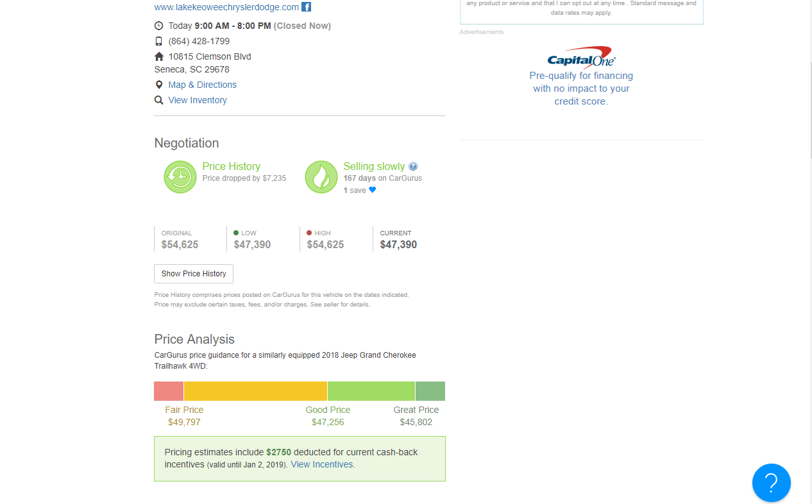Image resolution: width=812 pixels, height=504 pixels.
Task: Click the '(Closed Now)' status text
Action: [302, 26]
